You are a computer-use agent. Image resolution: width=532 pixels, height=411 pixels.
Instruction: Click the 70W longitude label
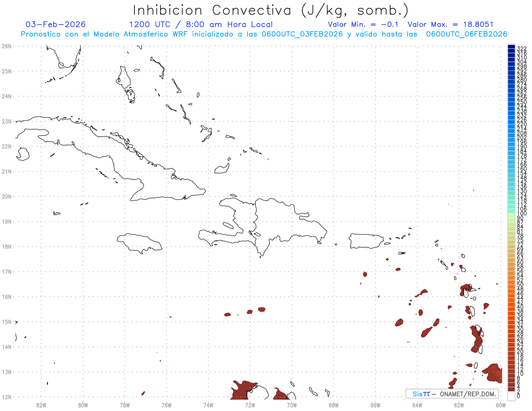[x=291, y=405]
